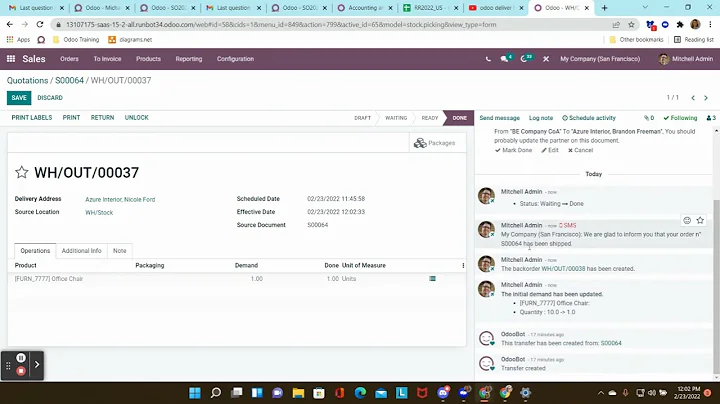This screenshot has width=720, height=404.
Task: Open Windows Start menu
Action: 195,393
